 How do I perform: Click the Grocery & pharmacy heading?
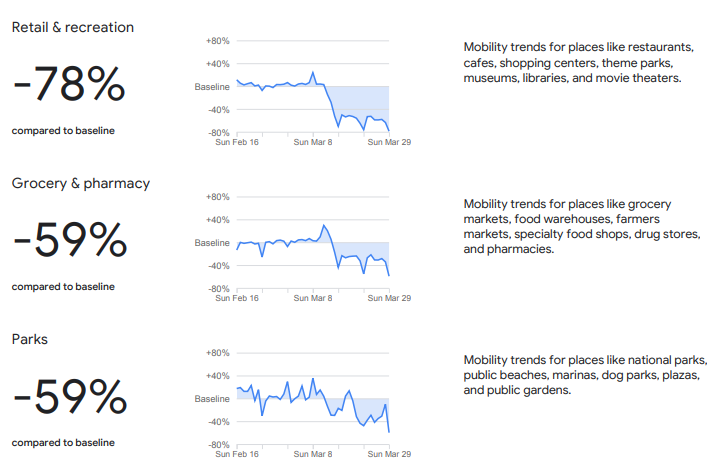click(x=80, y=183)
